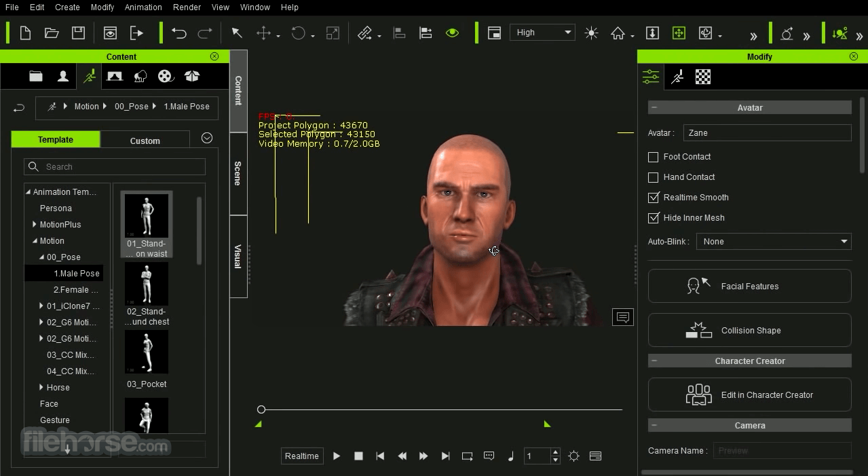Enable Foot Contact checkbox
This screenshot has width=868, height=476.
pos(654,157)
